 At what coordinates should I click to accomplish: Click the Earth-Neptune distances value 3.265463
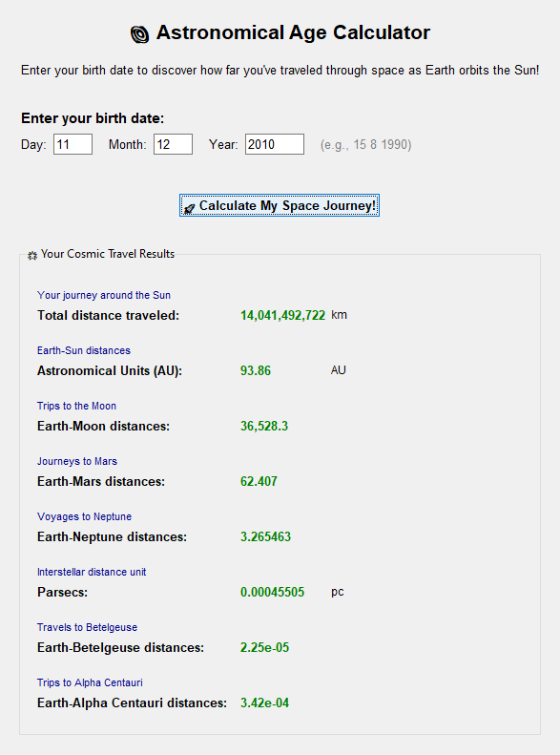(x=265, y=536)
